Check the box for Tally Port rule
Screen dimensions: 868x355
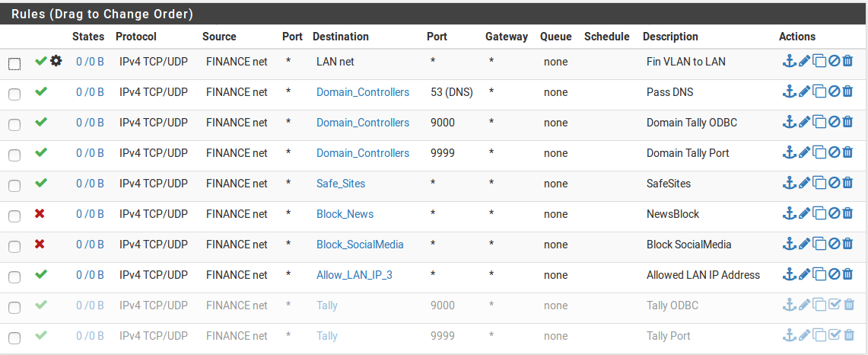pos(14,338)
